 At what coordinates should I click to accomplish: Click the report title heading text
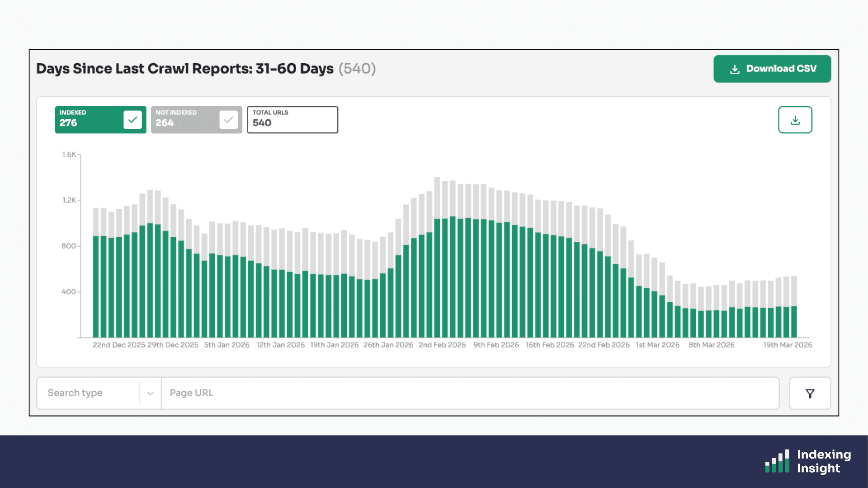pyautogui.click(x=184, y=69)
